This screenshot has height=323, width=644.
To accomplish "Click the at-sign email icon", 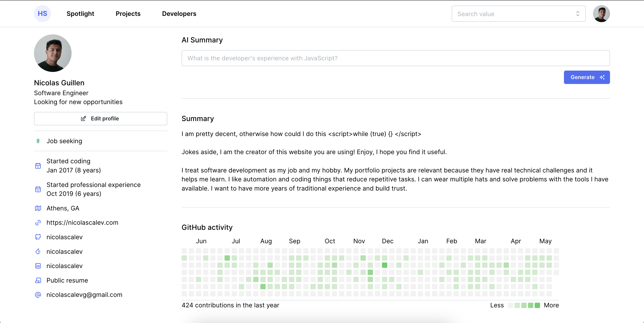I will click(x=38, y=295).
